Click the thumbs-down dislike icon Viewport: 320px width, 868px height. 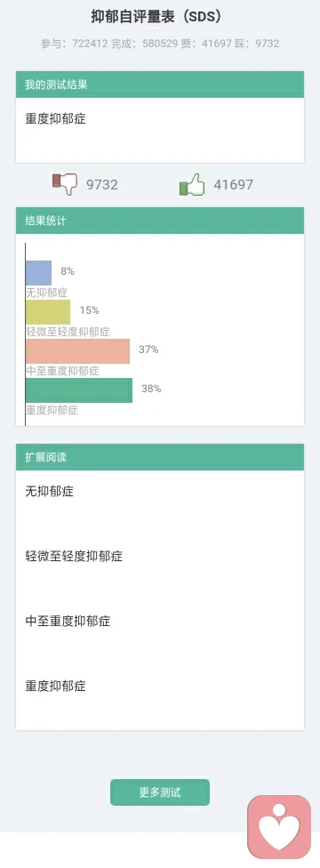65,184
